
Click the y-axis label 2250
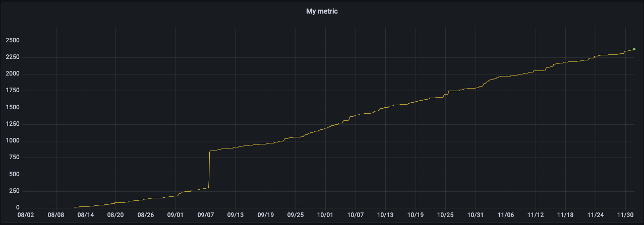pyautogui.click(x=13, y=57)
